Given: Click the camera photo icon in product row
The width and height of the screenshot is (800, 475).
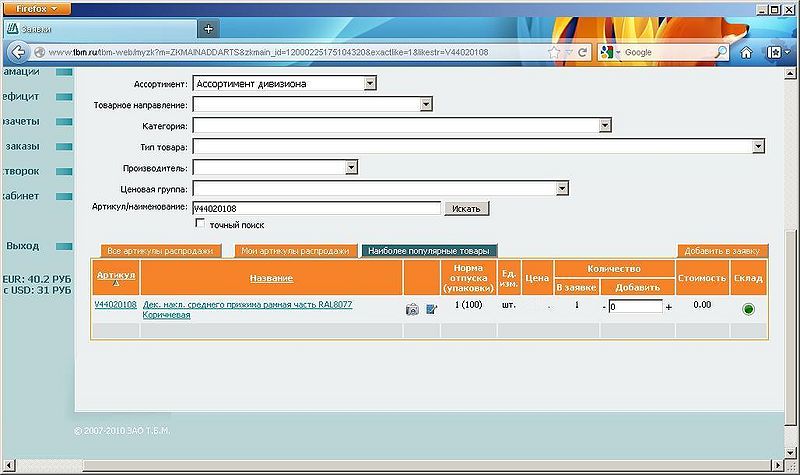Looking at the screenshot, I should point(412,309).
